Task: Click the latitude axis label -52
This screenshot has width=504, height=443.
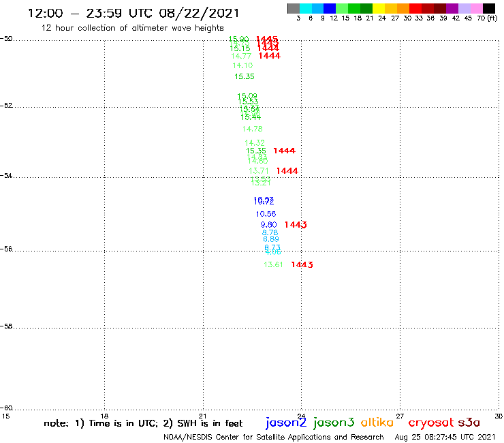Action: 6,106
